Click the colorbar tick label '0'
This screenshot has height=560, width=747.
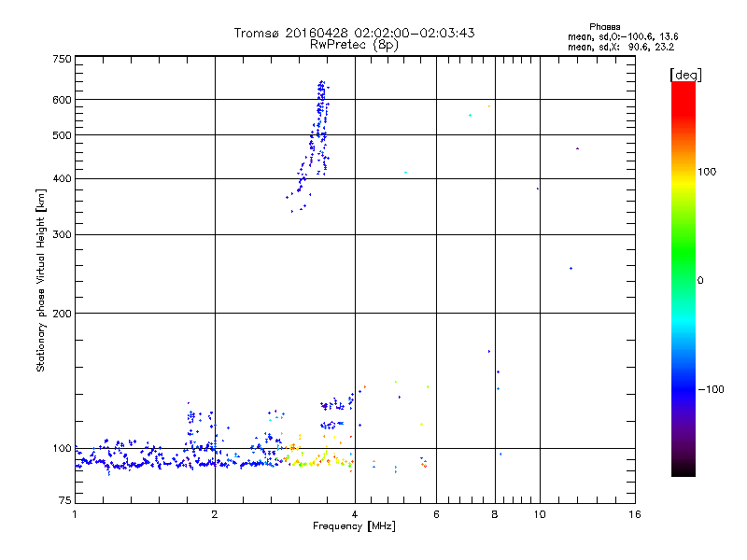[700, 281]
